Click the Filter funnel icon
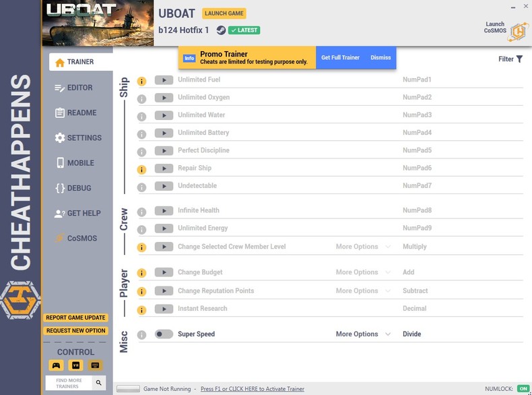Image resolution: width=532 pixels, height=395 pixels. (519, 59)
